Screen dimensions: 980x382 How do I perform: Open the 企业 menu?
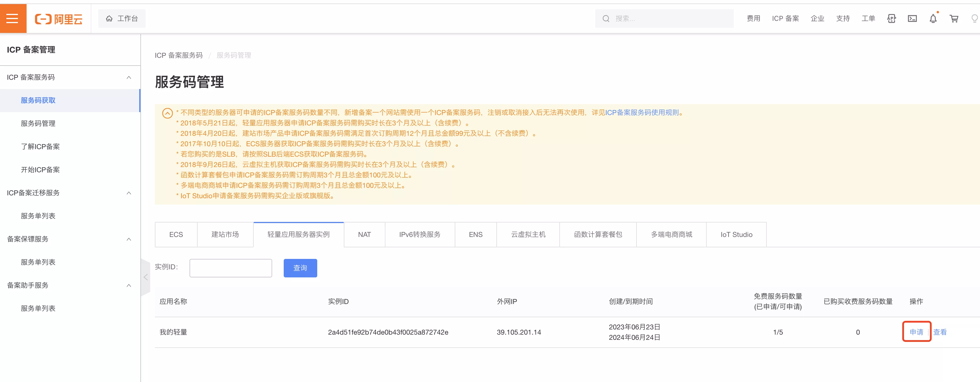(817, 19)
